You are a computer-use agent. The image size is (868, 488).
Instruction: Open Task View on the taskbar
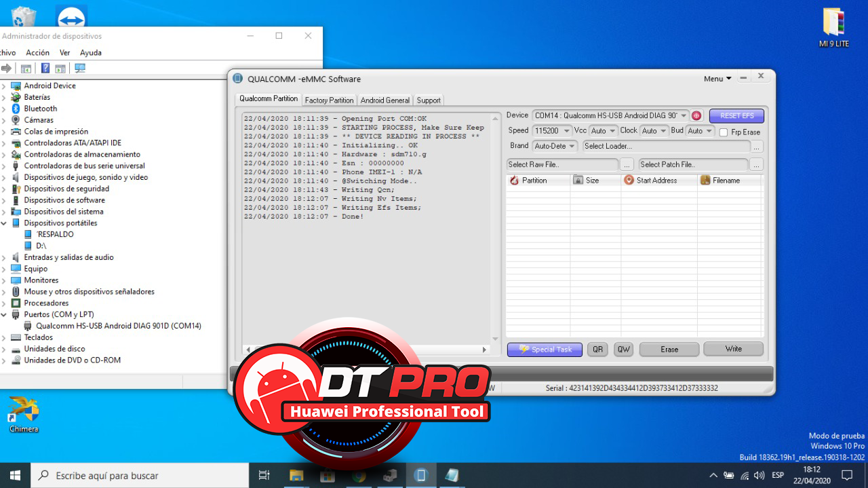tap(264, 475)
